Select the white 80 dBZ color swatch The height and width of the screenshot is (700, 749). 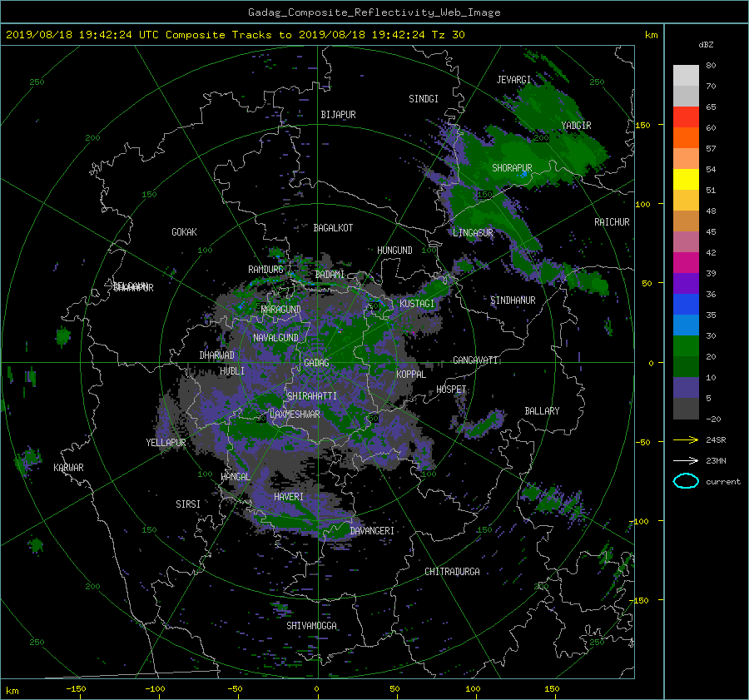[x=686, y=75]
